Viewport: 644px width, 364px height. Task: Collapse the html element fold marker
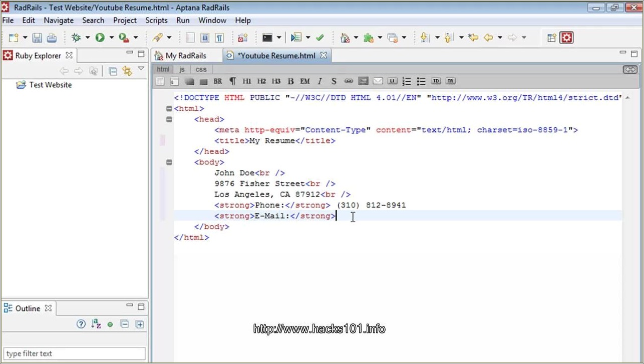coord(169,108)
